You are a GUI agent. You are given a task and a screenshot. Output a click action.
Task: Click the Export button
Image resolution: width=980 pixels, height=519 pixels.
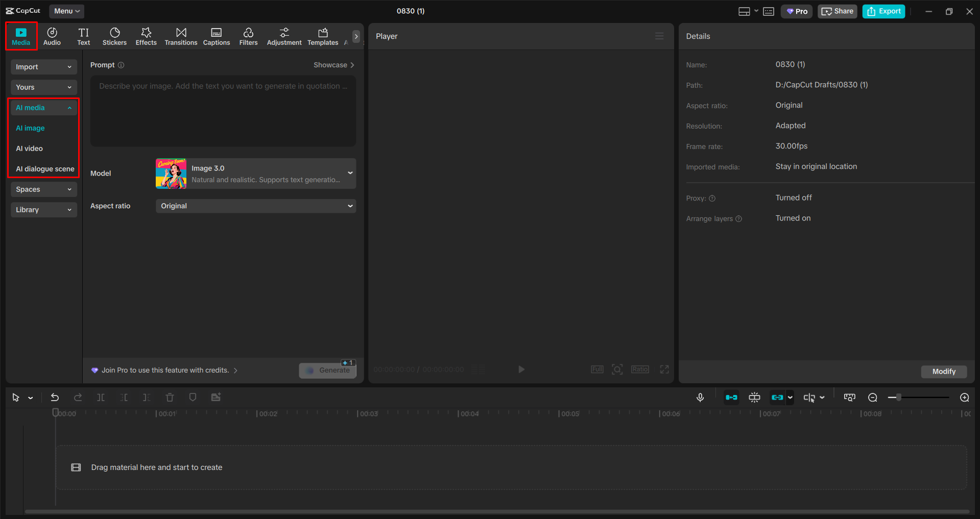pos(883,11)
